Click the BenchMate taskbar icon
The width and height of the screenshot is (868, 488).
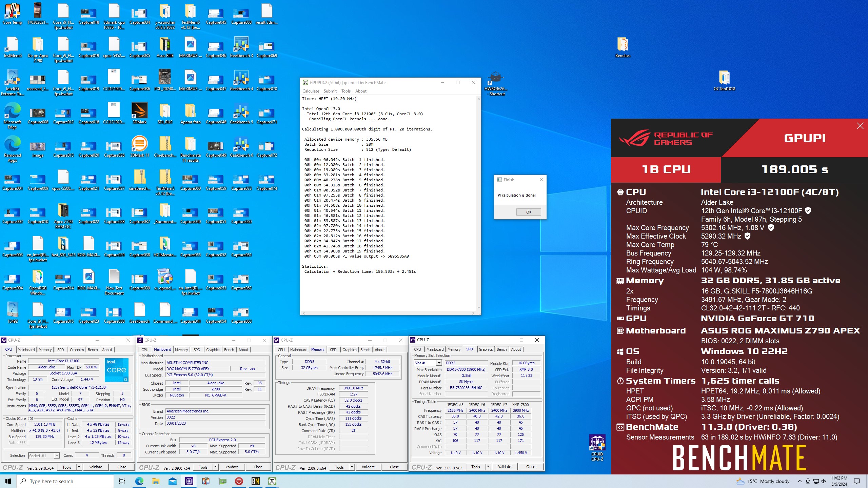(x=256, y=481)
